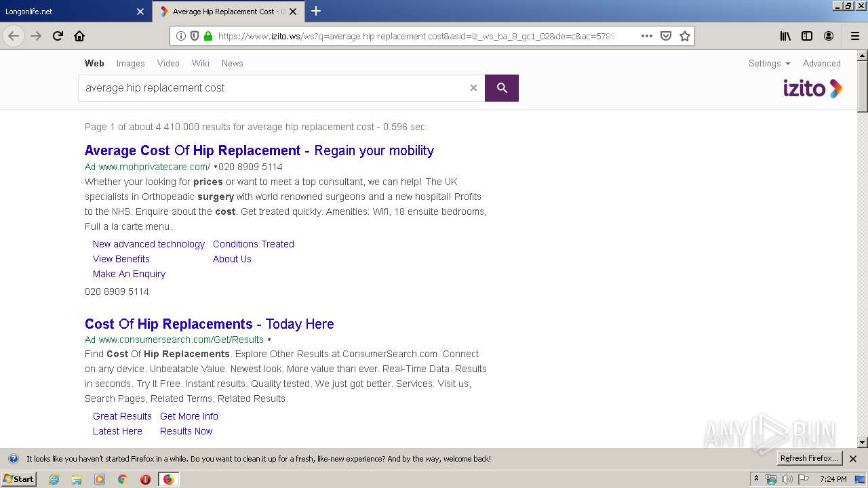This screenshot has width=868, height=488.
Task: Open Internet Explorer from the taskbar
Action: [54, 479]
